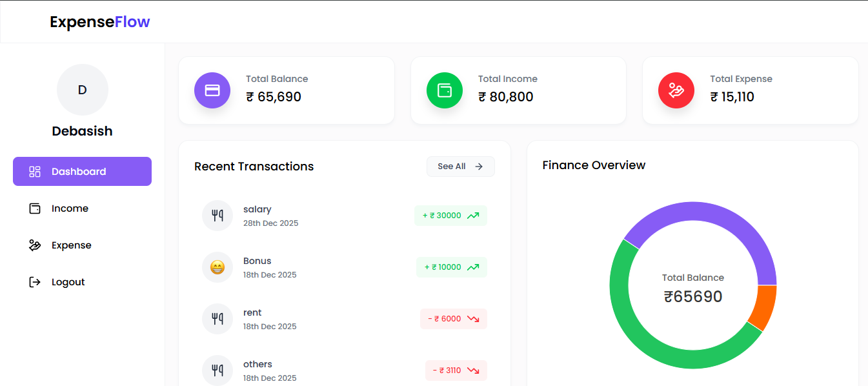Click the fork-knife icon beside rent
Viewport: 868px width, 386px height.
point(217,319)
